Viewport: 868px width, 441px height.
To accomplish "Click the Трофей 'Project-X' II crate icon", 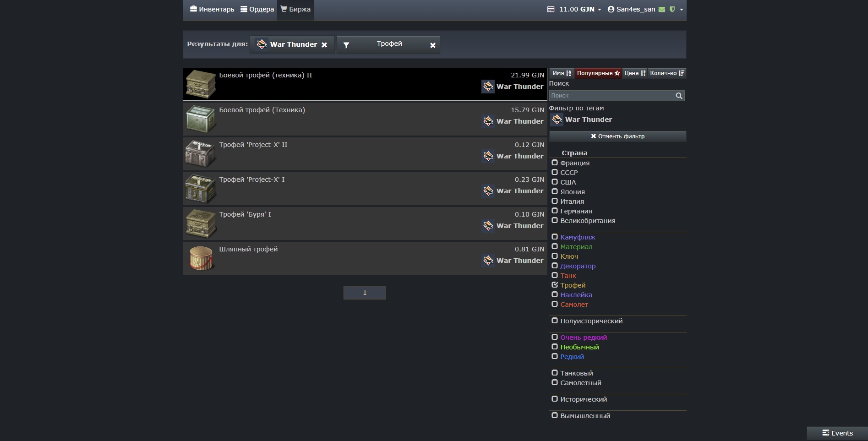I will (x=201, y=154).
